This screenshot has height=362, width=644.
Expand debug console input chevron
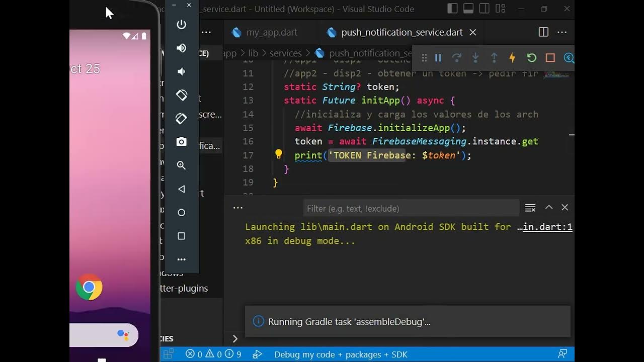tap(235, 339)
